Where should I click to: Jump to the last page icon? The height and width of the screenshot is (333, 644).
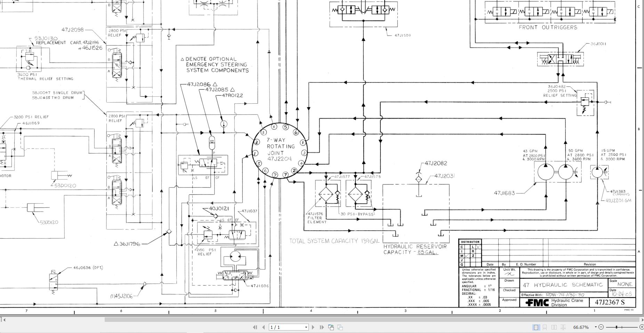click(x=322, y=327)
